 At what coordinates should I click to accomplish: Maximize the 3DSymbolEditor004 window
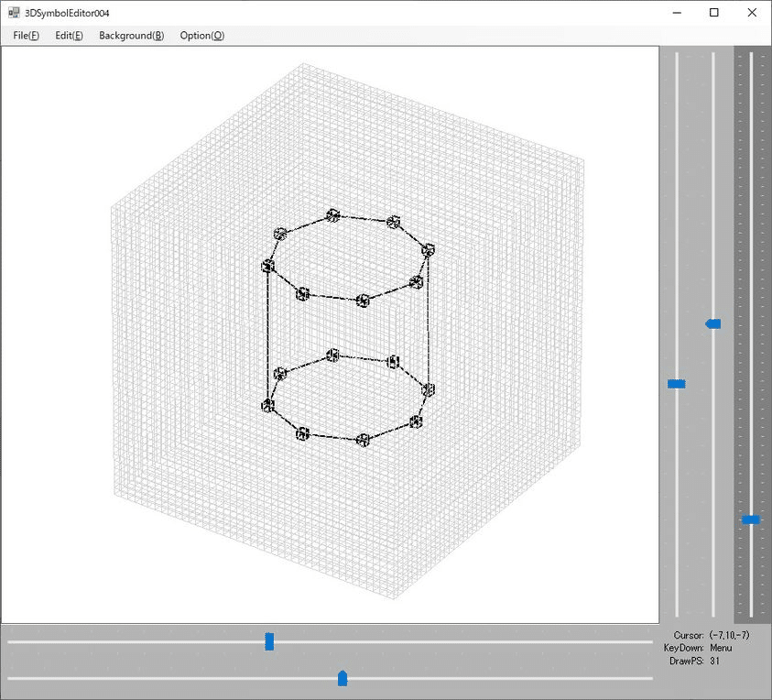pos(714,13)
